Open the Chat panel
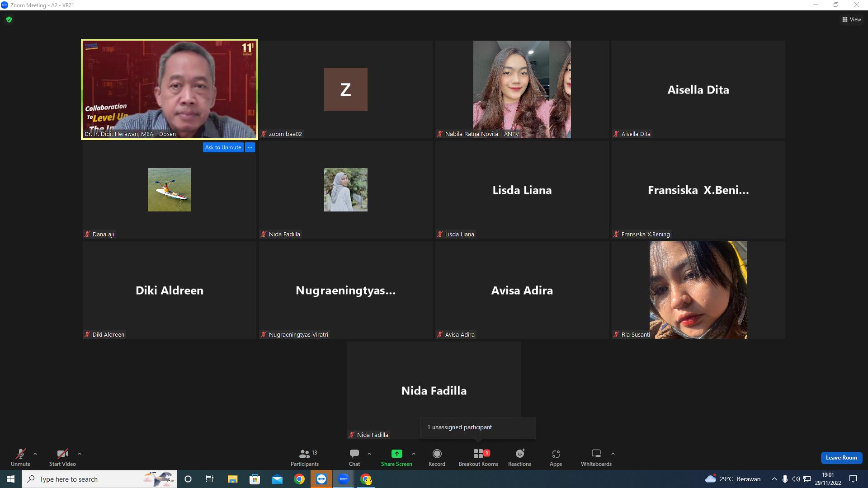868x488 pixels. tap(354, 457)
